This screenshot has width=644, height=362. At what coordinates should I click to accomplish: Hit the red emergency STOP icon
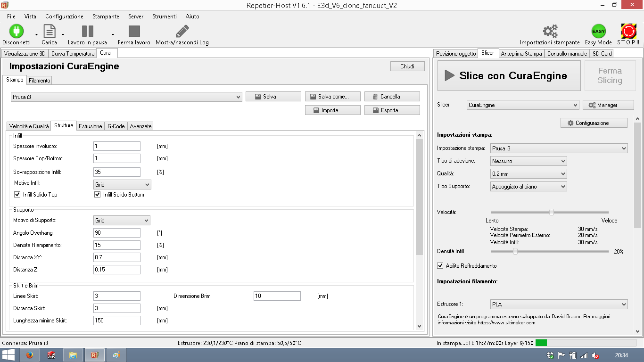(628, 32)
